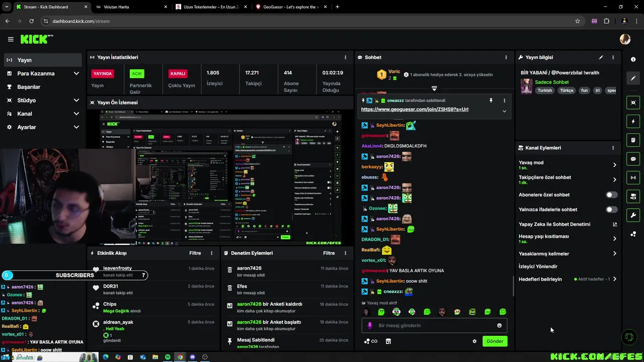
Task: Click İzleyici Yönlendir
Action: coord(538,266)
